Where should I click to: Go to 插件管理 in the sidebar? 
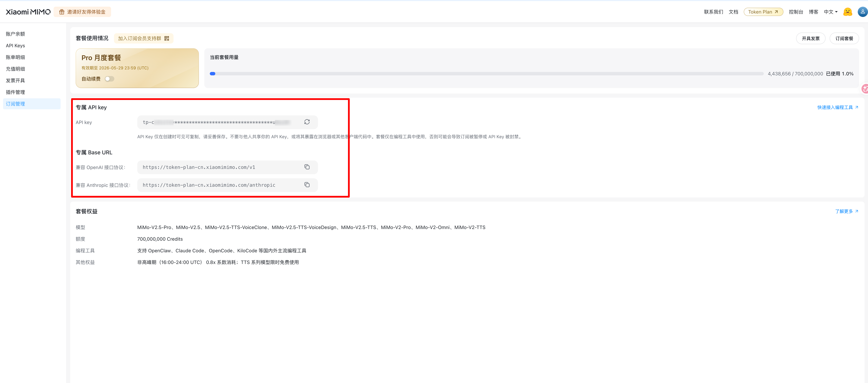coord(16,92)
